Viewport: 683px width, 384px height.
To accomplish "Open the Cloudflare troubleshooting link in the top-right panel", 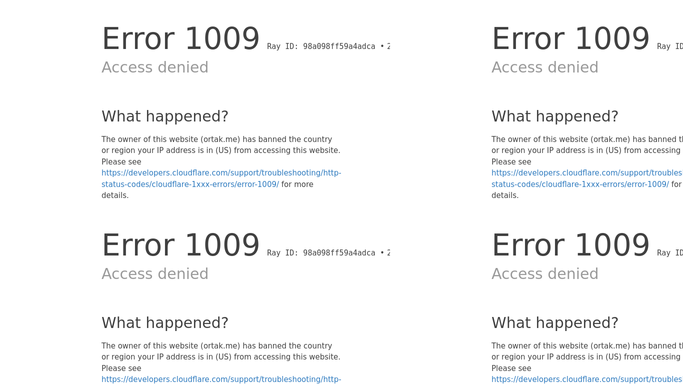I will pos(587,173).
